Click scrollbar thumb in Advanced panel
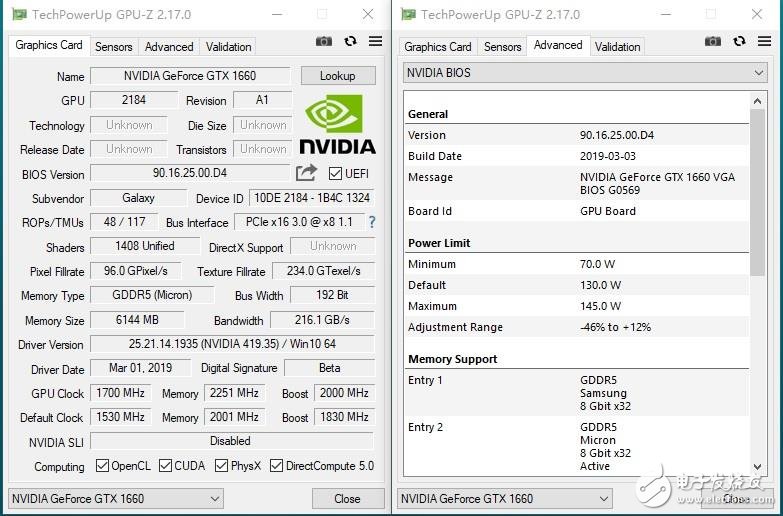Viewport: 783px width, 516px height. (757, 192)
